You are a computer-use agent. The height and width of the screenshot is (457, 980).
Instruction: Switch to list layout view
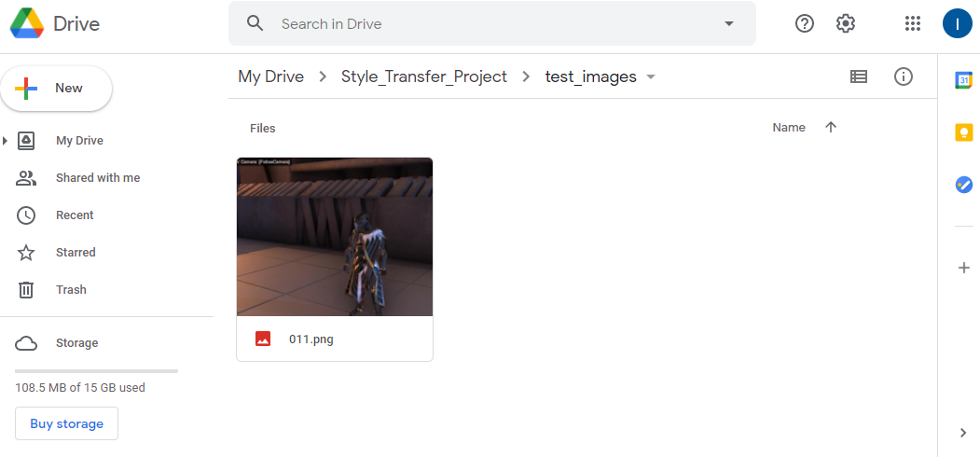(x=859, y=76)
